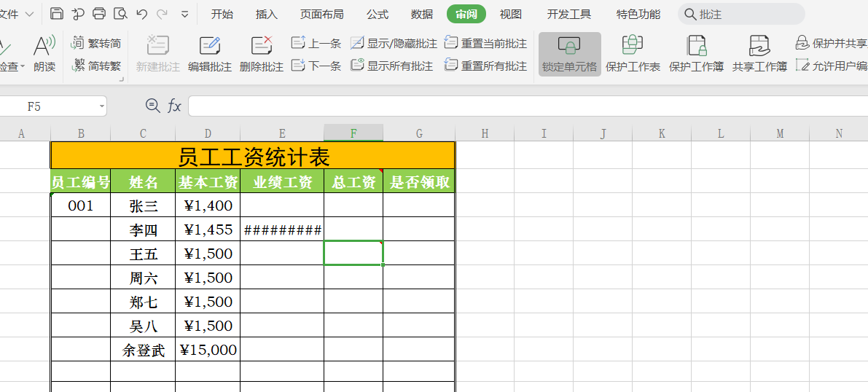The image size is (868, 392).
Task: Open the 视图 tab
Action: 510,15
